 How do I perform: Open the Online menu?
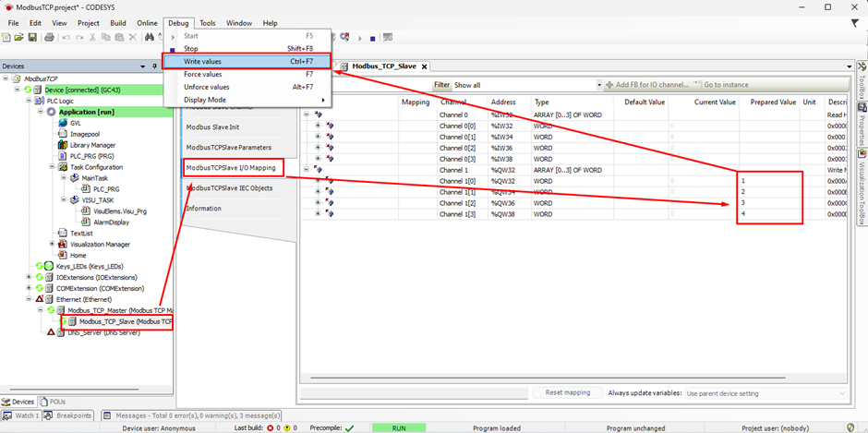click(x=147, y=23)
